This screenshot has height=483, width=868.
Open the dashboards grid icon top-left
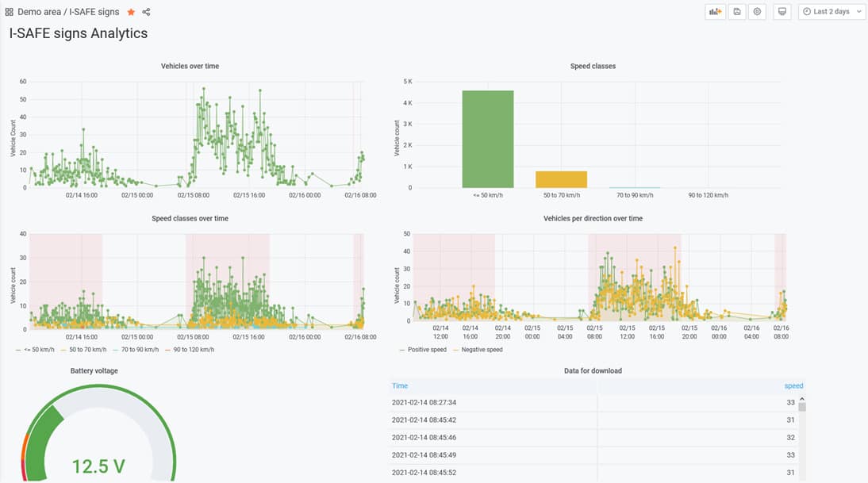click(10, 11)
